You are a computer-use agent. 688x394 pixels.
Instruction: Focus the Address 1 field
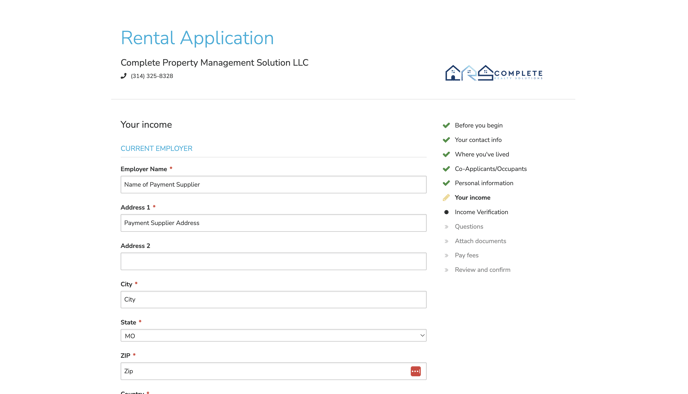273,223
